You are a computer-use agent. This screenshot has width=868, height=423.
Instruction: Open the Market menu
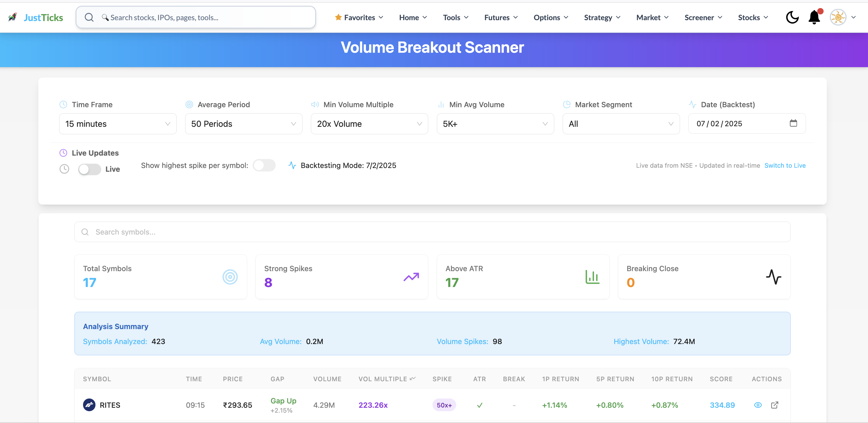(652, 17)
